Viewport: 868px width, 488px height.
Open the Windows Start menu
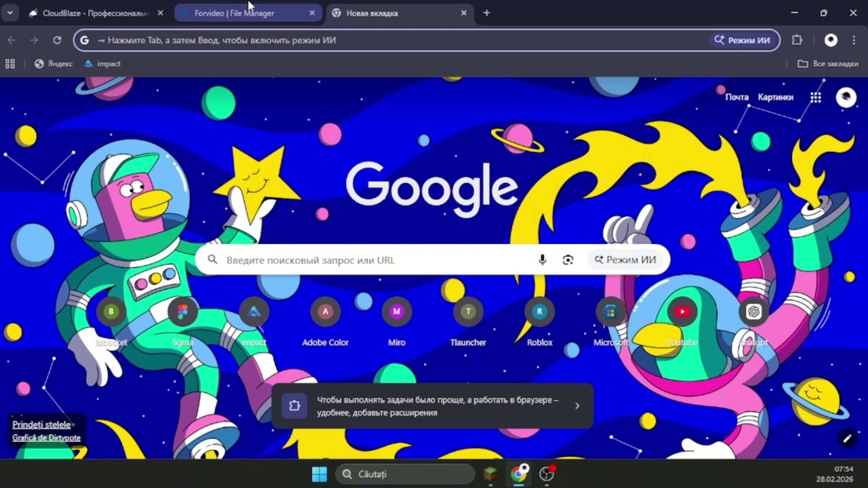coord(319,474)
